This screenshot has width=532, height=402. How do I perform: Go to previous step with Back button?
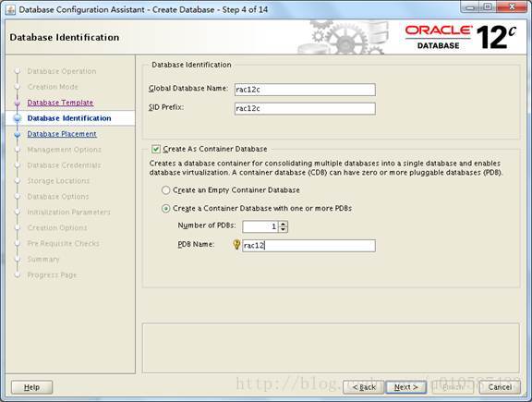[364, 387]
